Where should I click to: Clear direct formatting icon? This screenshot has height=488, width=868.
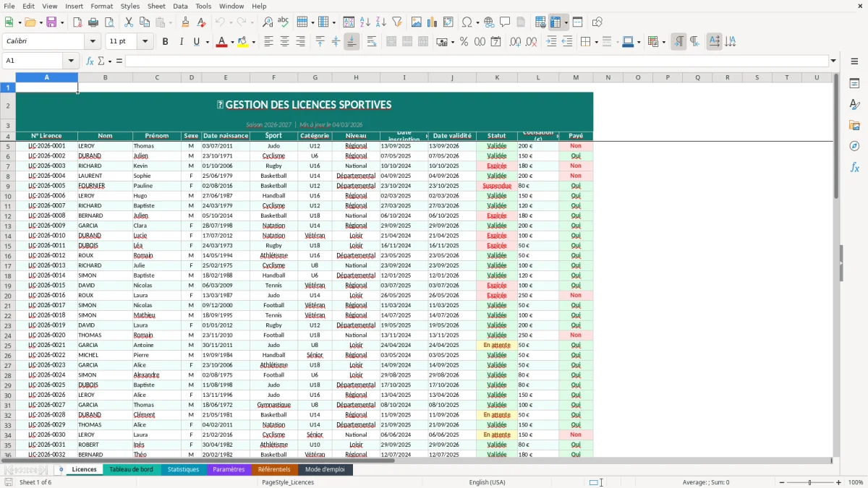[x=201, y=22]
